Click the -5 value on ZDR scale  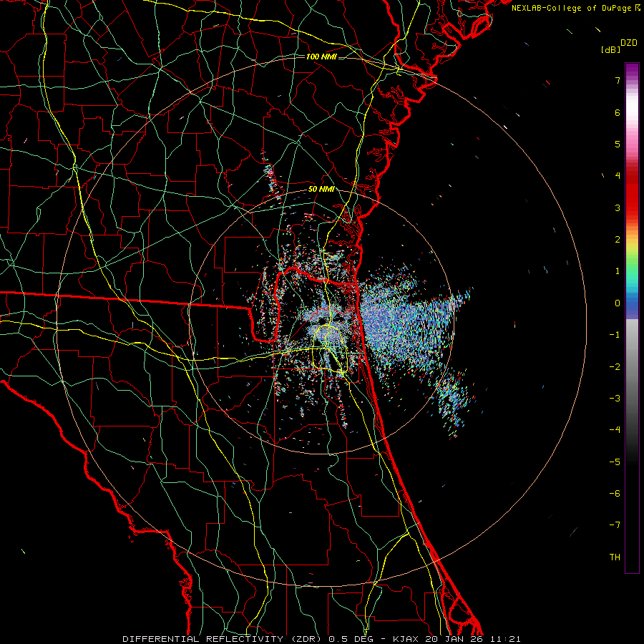coord(615,462)
